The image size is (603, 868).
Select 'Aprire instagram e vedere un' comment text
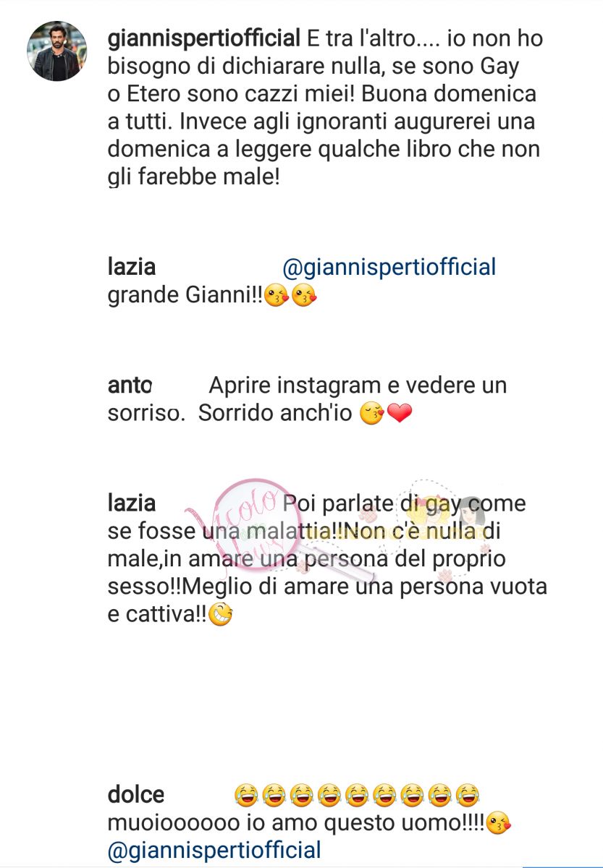pyautogui.click(x=358, y=386)
